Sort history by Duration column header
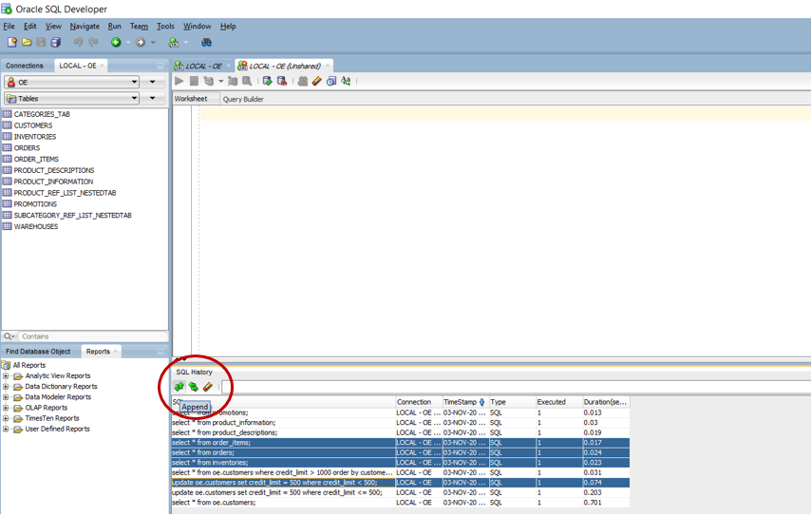812x517 pixels. point(605,402)
